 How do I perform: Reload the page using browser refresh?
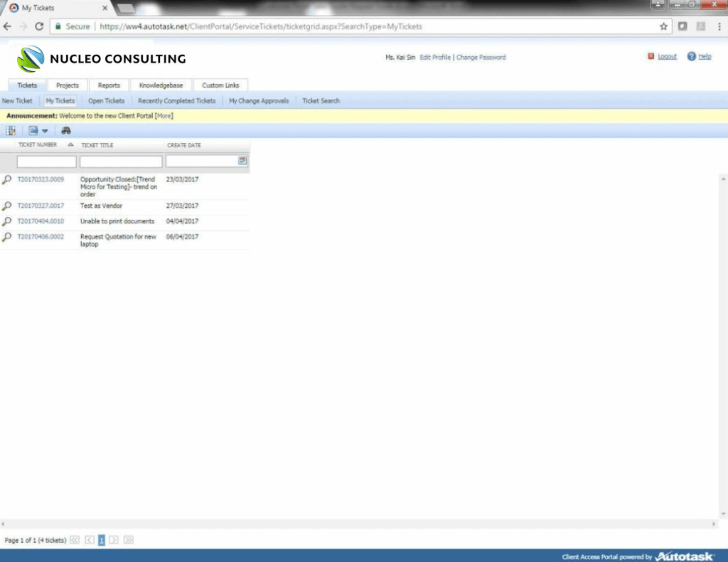39,26
